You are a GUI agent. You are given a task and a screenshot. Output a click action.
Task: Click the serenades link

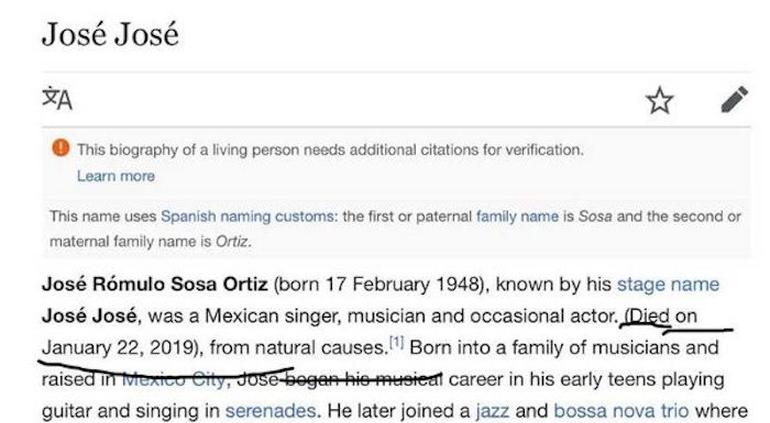coord(270,410)
